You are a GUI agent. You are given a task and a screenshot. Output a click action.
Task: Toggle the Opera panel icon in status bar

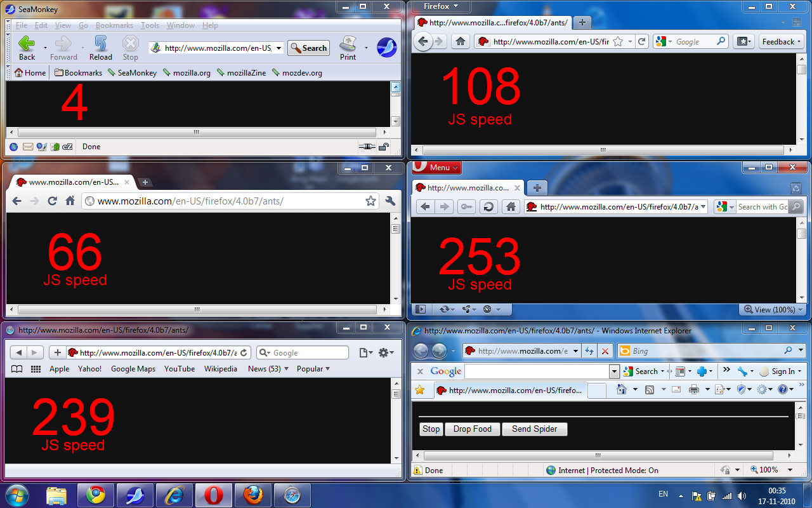point(420,309)
